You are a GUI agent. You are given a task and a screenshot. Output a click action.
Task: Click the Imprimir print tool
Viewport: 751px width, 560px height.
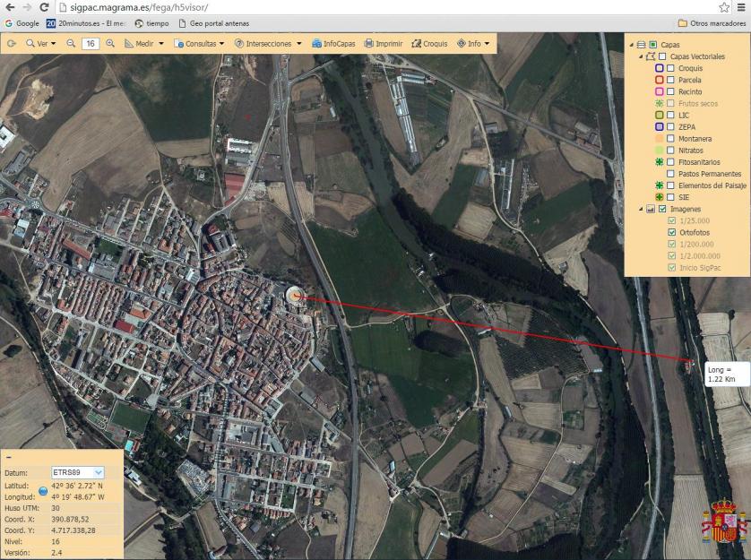coord(383,43)
